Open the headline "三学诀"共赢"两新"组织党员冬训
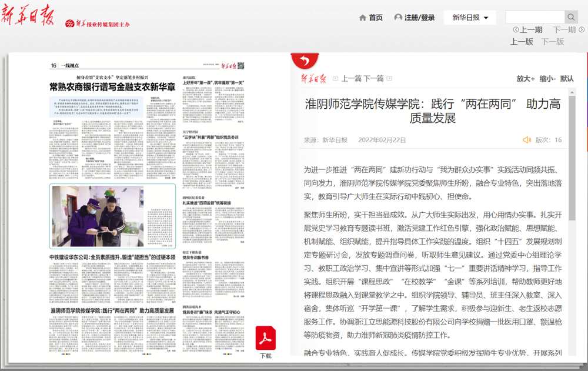588x371 pixels. (x=211, y=138)
